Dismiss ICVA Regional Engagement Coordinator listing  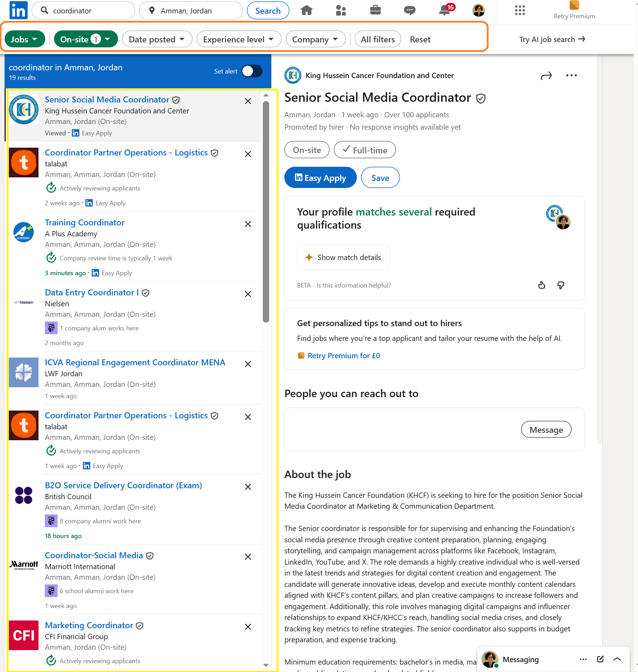point(248,364)
